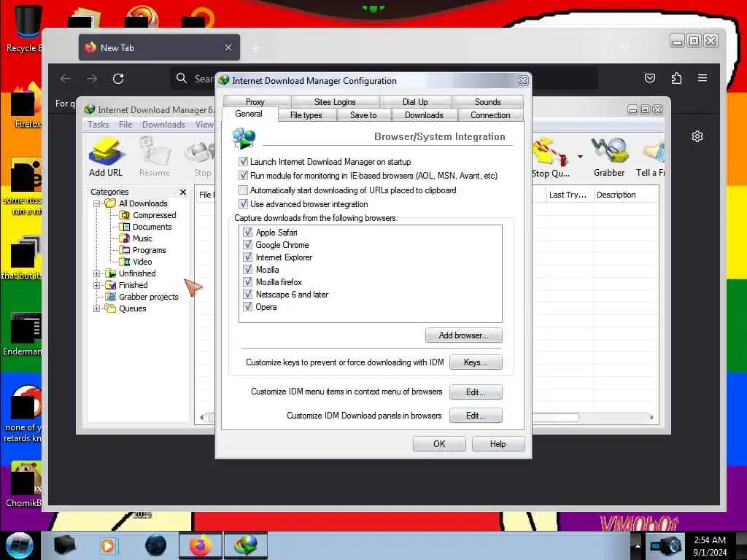The width and height of the screenshot is (747, 560).
Task: Edit IDM context menu items in browsers
Action: click(476, 392)
